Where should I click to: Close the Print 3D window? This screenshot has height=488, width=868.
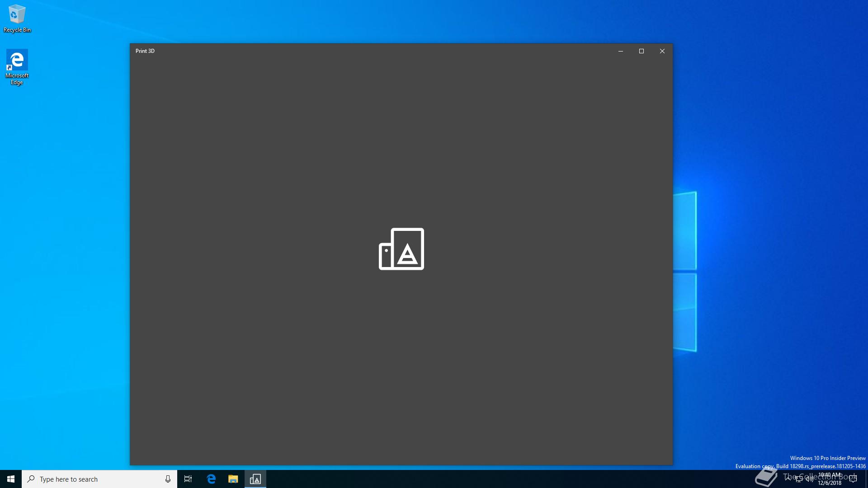(662, 51)
